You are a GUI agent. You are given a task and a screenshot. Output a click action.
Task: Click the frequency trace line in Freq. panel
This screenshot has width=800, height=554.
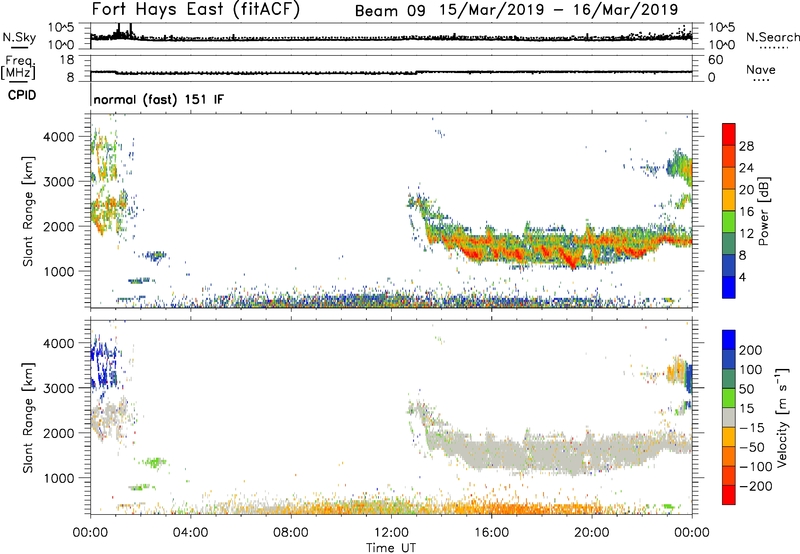(x=391, y=72)
